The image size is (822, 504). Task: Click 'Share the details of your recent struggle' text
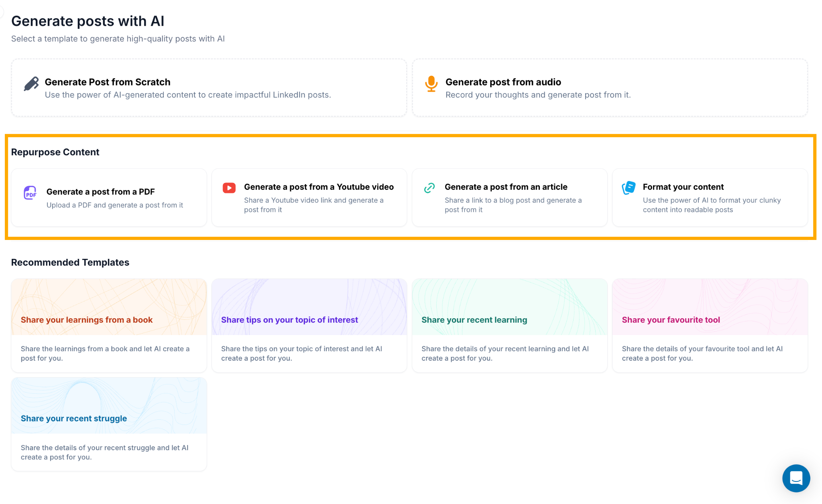tap(105, 452)
